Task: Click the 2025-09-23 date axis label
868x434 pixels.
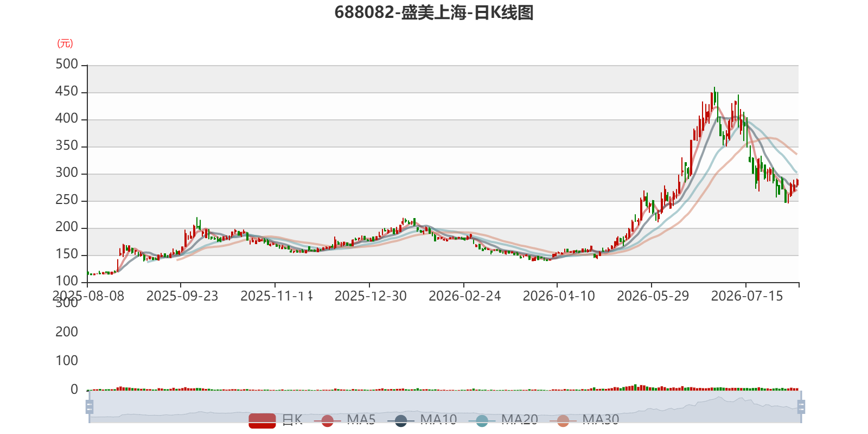Action: click(x=182, y=296)
